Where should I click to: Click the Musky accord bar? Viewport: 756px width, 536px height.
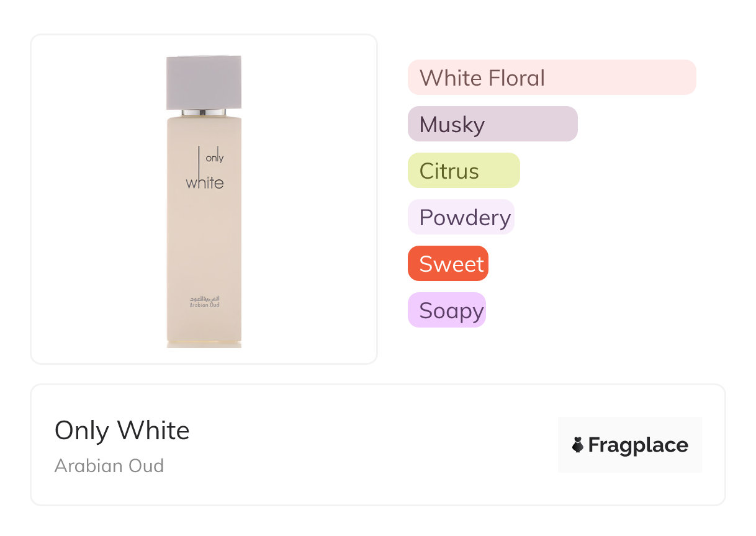pos(492,124)
